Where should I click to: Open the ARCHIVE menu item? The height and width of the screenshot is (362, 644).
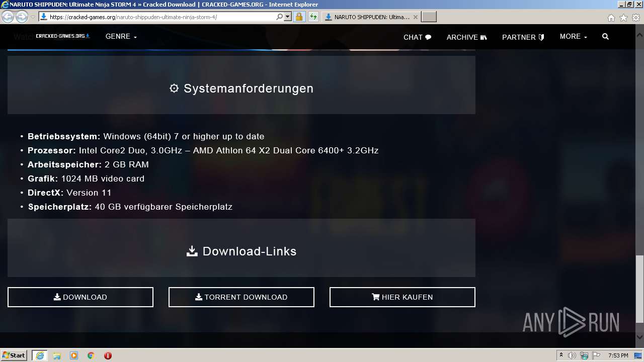[467, 37]
